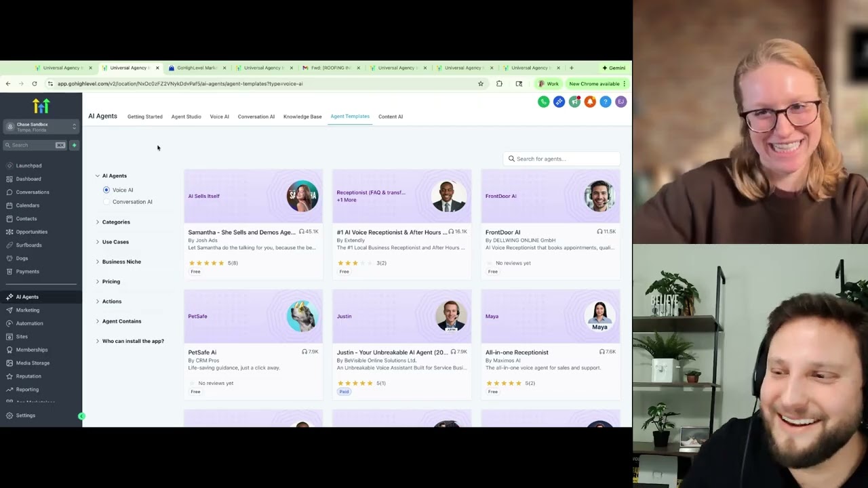Switch to the Agent Studio tab
This screenshot has width=868, height=488.
point(186,117)
